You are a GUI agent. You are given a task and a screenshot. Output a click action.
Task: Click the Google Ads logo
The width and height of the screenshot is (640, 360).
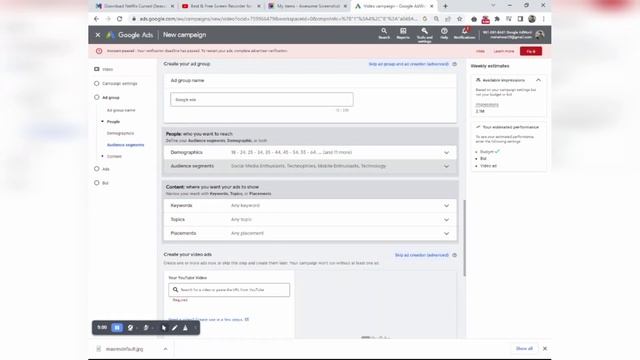point(130,35)
